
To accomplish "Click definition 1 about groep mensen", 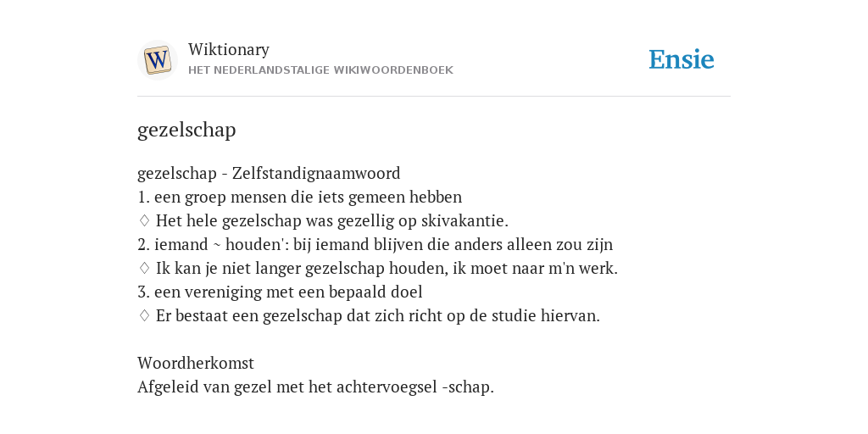I will pos(299,197).
